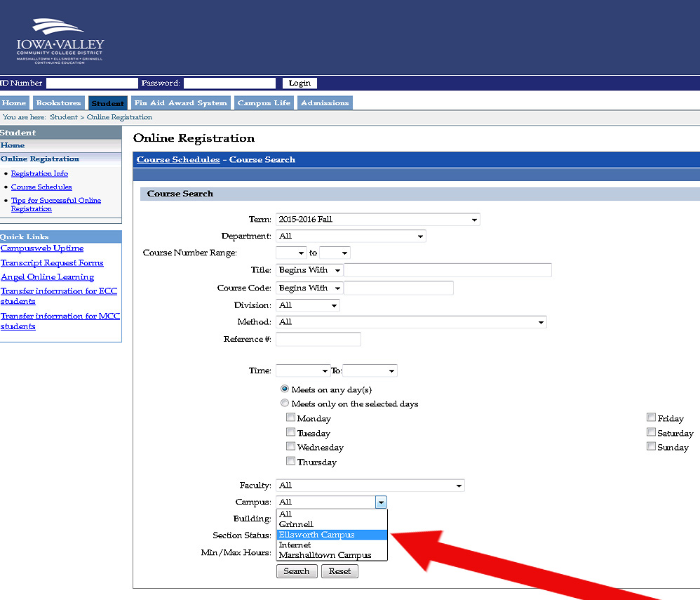The width and height of the screenshot is (700, 600).
Task: Open the Term dropdown
Action: pyautogui.click(x=377, y=220)
